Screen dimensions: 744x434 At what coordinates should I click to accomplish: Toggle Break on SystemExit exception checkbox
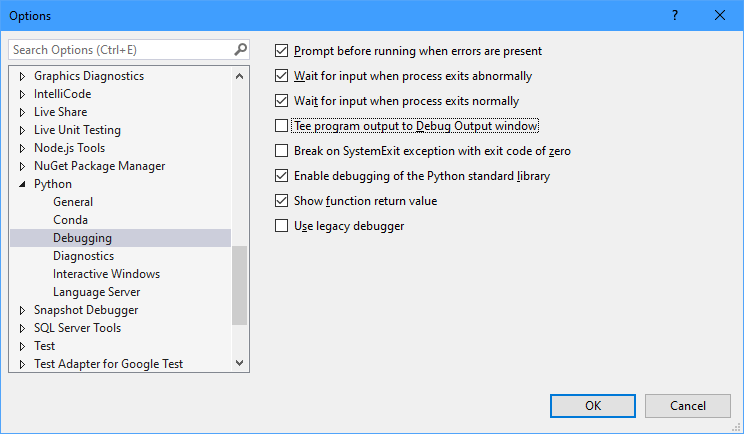281,151
